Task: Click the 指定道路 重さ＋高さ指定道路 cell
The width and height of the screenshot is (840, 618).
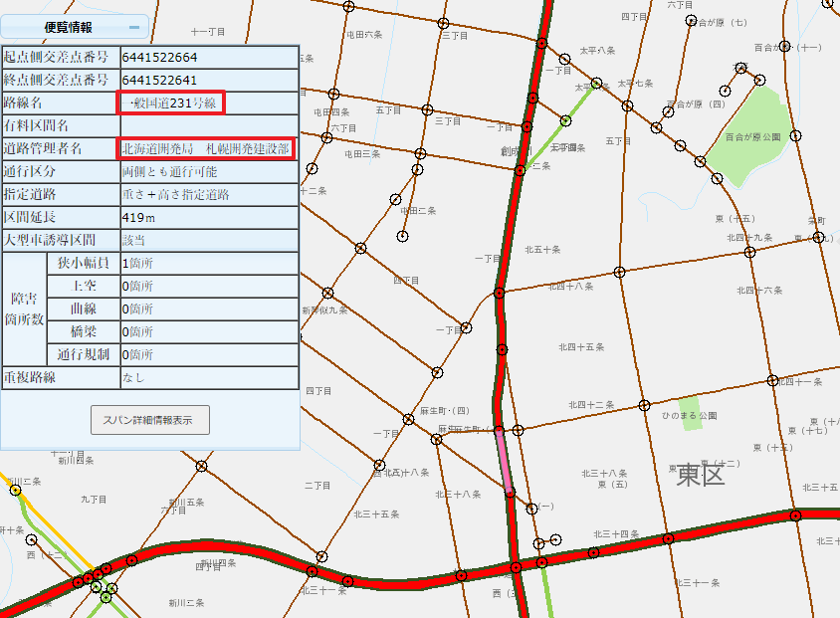Action: click(209, 194)
